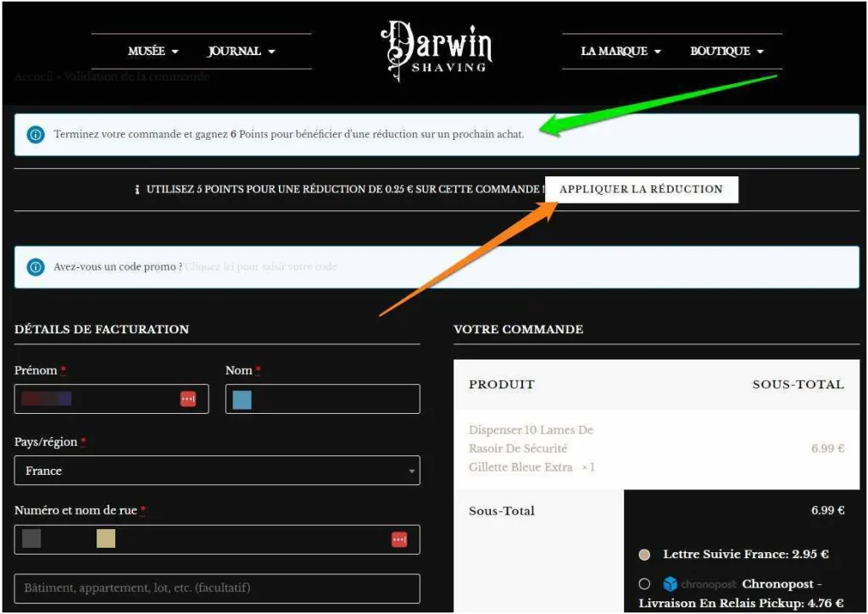
Task: Click the 'Produit' column header
Action: pos(502,384)
